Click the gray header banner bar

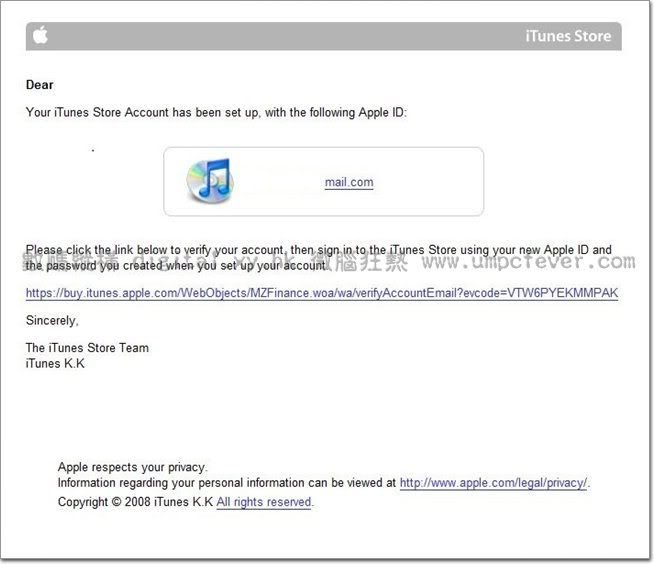point(300,37)
